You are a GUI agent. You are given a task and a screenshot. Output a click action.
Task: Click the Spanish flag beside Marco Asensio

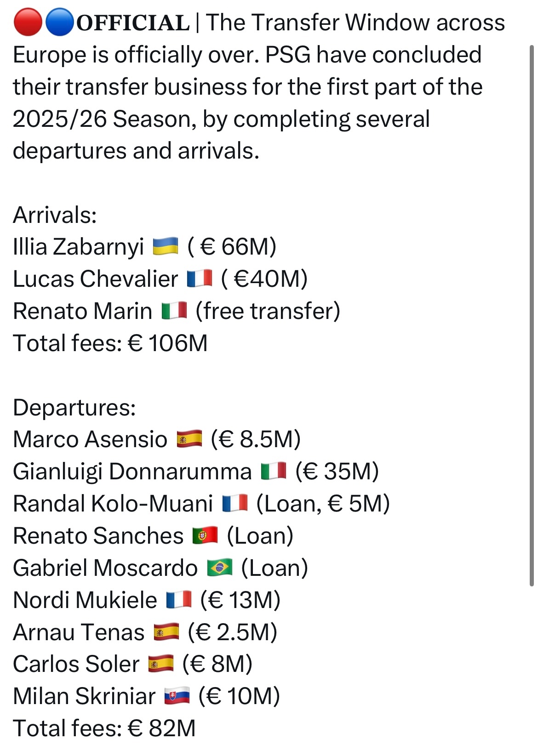coord(189,439)
